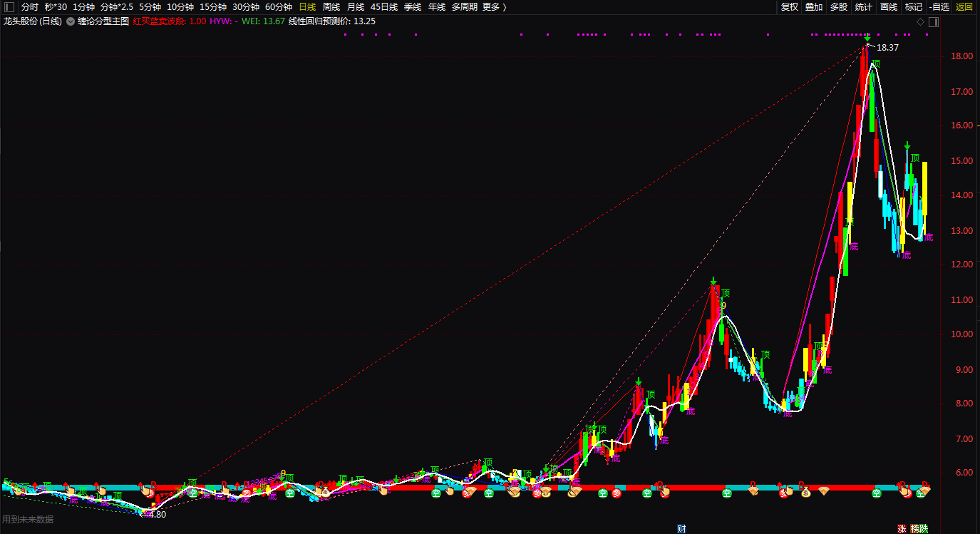The width and height of the screenshot is (980, 534).
Task: Expand indicator dropdown beside 缠论分型主图
Action: tap(70, 21)
